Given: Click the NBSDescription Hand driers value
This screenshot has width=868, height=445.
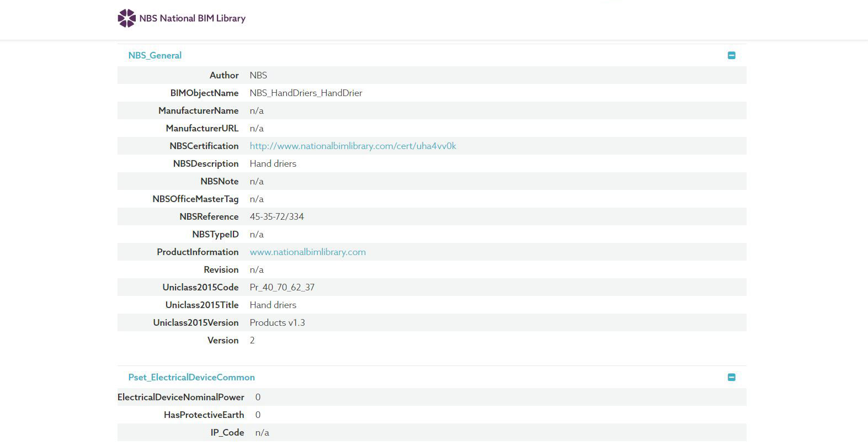Looking at the screenshot, I should click(273, 163).
